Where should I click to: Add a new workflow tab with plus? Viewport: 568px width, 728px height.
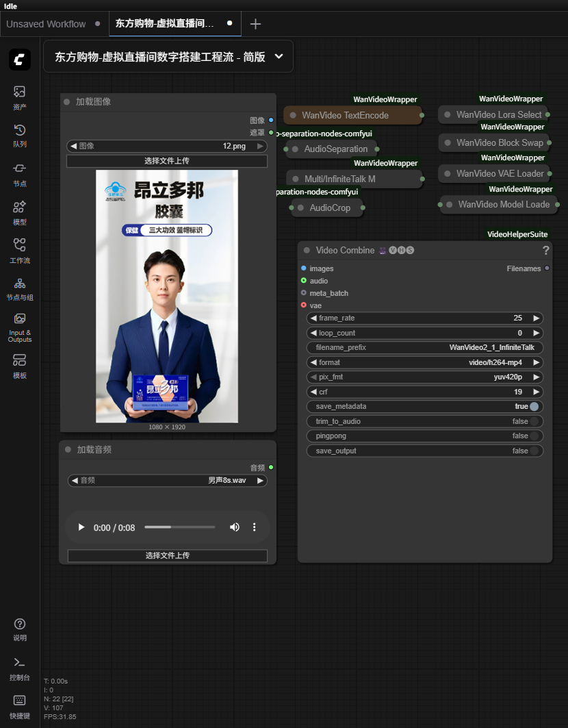(x=255, y=24)
